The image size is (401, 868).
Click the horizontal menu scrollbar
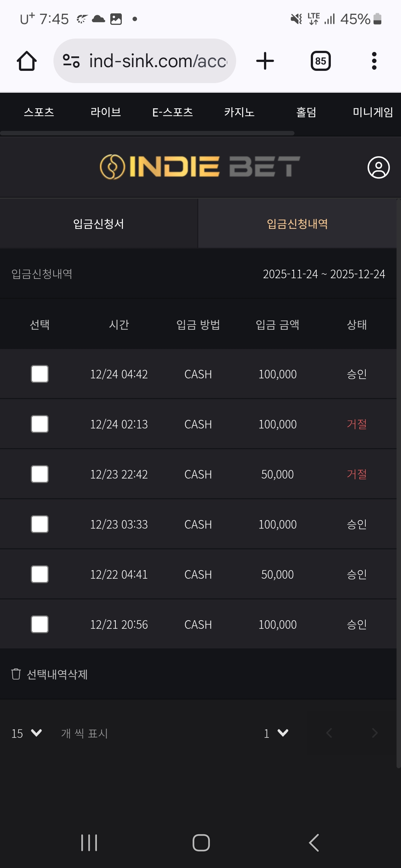click(147, 133)
